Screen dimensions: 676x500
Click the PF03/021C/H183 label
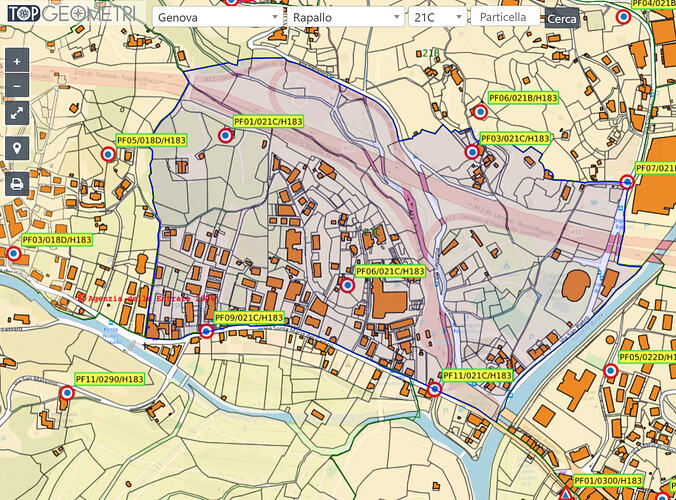515,138
